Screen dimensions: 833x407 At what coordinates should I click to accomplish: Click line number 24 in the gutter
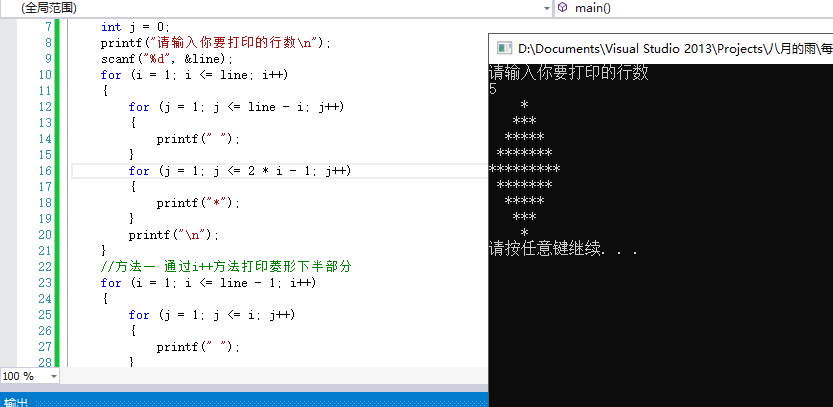coord(45,299)
